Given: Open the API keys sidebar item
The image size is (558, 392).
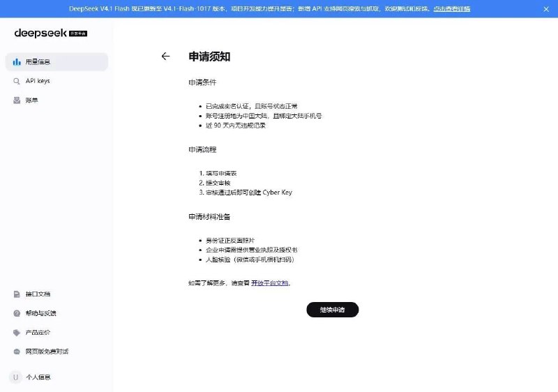Looking at the screenshot, I should (56, 81).
